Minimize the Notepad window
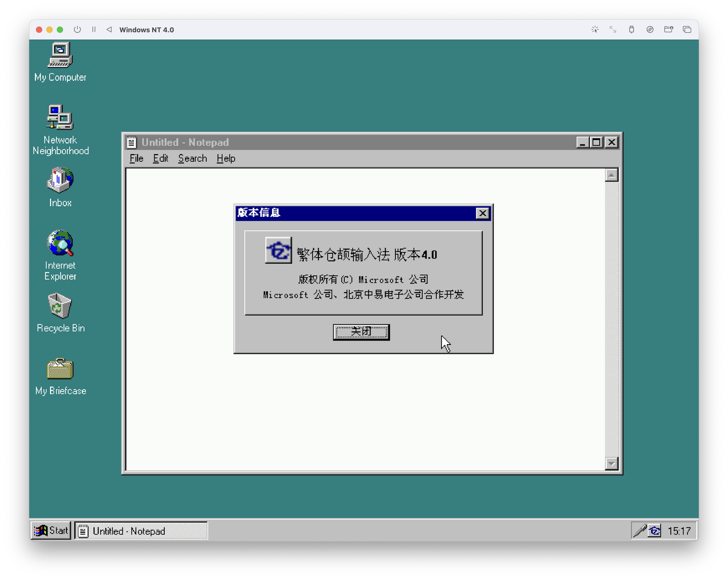The image size is (728, 580). pyautogui.click(x=582, y=142)
